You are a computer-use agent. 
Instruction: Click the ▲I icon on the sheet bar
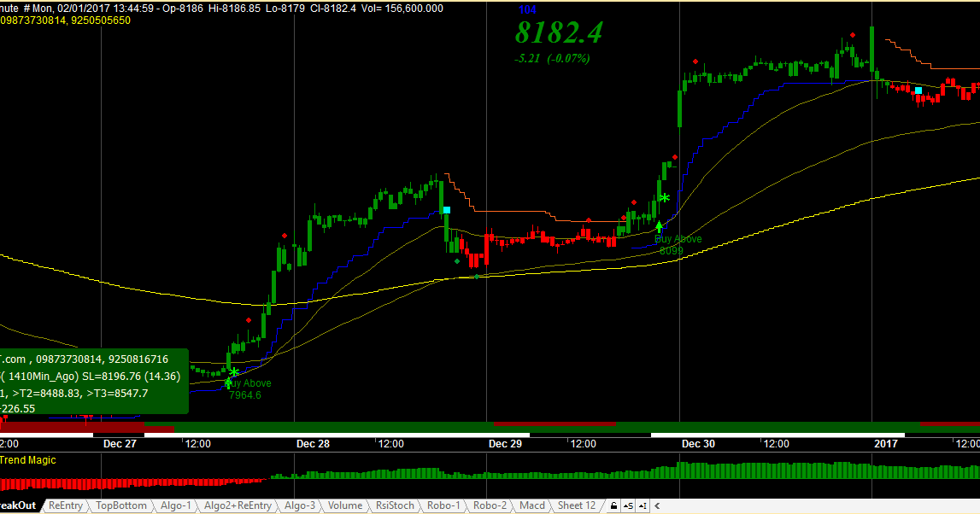643,505
